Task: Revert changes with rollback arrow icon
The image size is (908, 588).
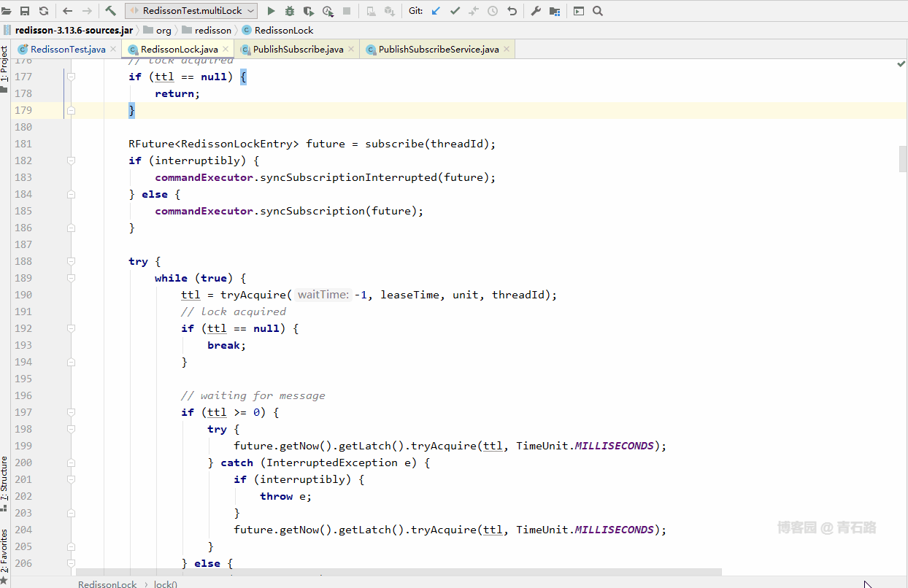Action: tap(512, 11)
